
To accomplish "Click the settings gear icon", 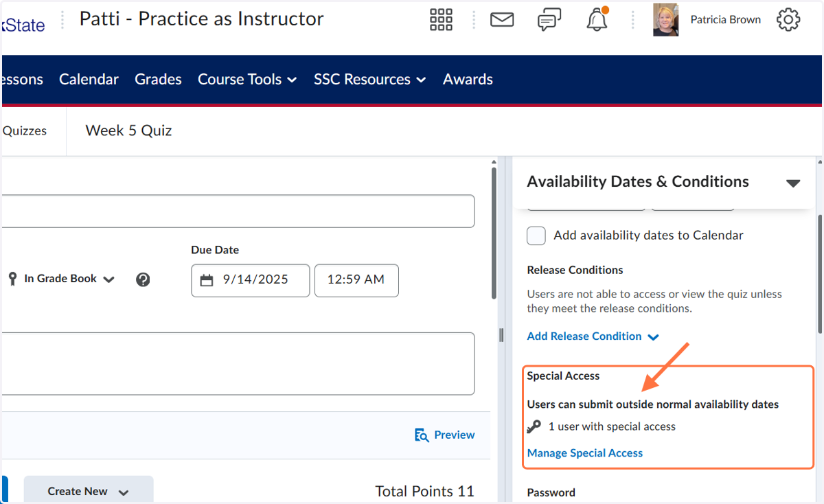I will tap(788, 19).
